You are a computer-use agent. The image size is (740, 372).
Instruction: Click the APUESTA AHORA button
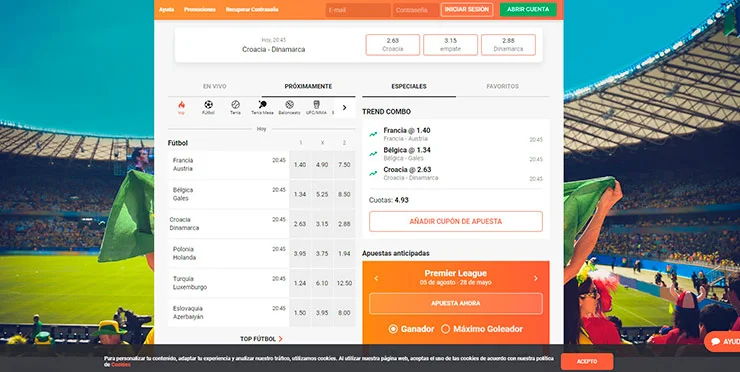[456, 304]
